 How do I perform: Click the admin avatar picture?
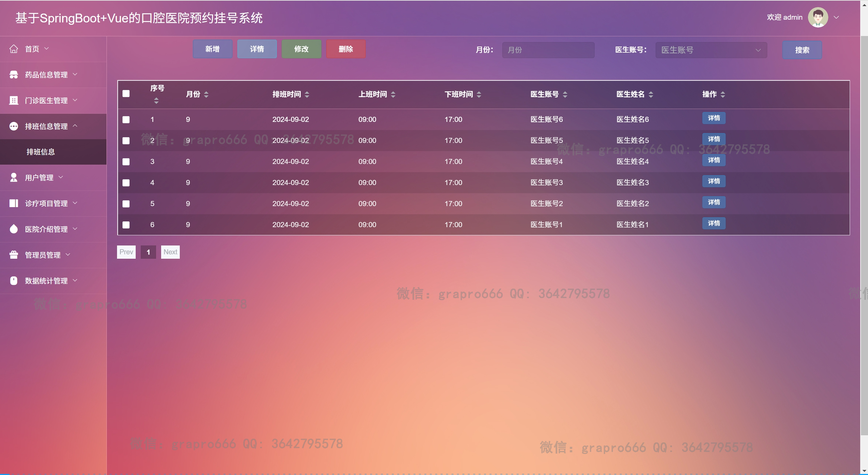(818, 17)
